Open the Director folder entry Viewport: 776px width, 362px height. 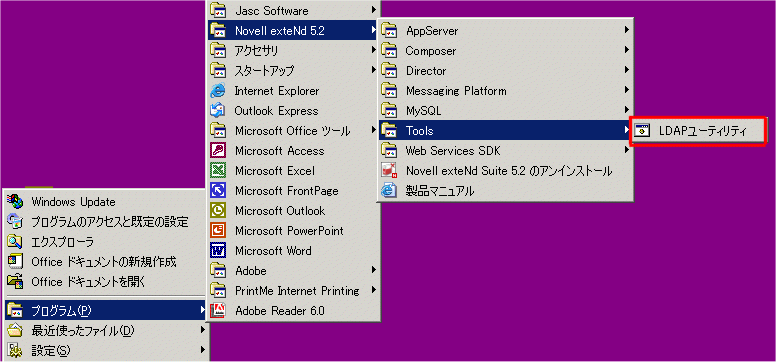click(x=506, y=71)
